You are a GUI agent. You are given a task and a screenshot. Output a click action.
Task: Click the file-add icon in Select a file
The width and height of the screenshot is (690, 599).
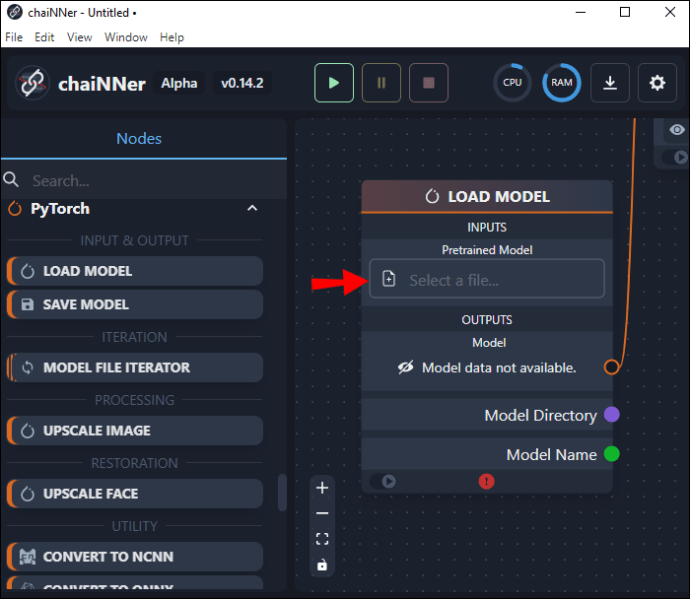(389, 279)
